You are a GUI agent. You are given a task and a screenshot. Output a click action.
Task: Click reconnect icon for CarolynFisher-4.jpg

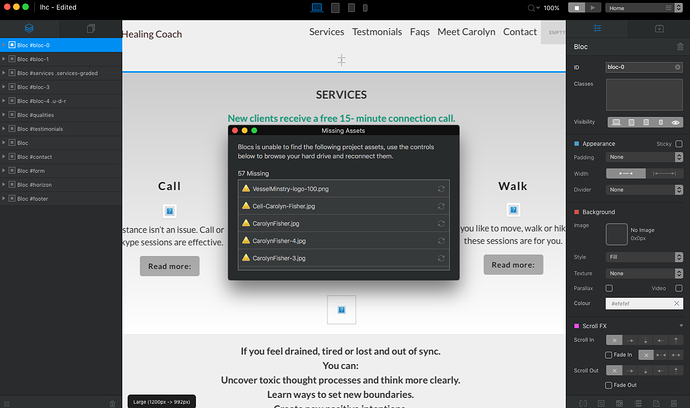(x=442, y=240)
